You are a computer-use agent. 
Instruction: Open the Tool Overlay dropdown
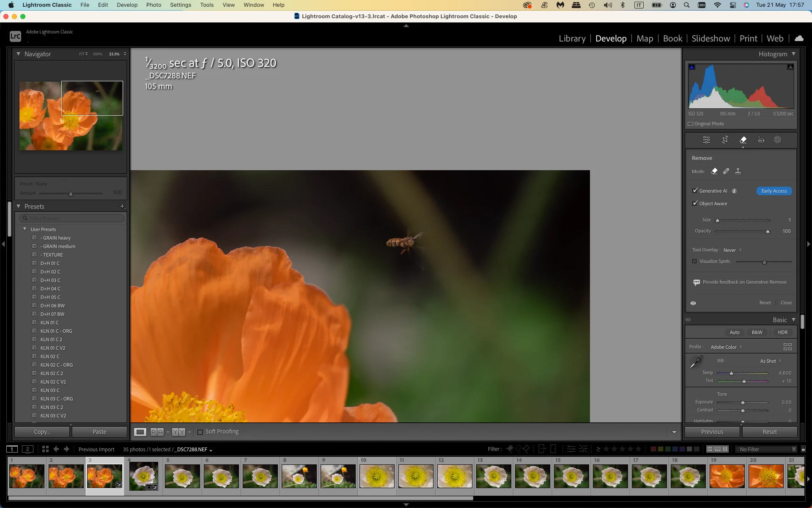[732, 250]
